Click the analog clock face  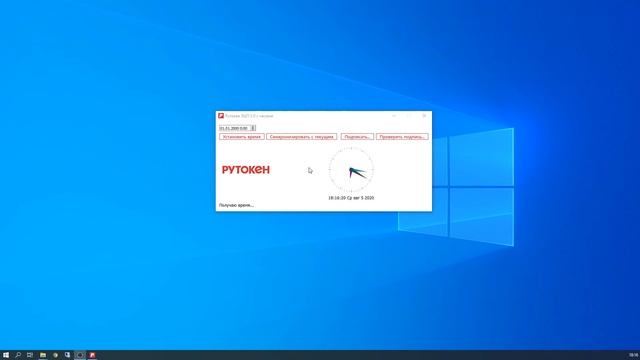(351, 170)
